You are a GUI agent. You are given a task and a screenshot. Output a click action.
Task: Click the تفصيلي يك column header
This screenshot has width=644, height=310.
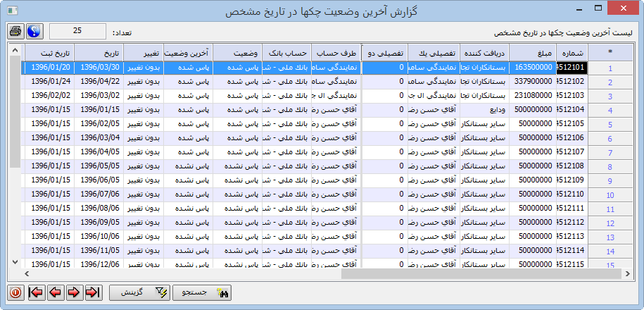pyautogui.click(x=434, y=53)
